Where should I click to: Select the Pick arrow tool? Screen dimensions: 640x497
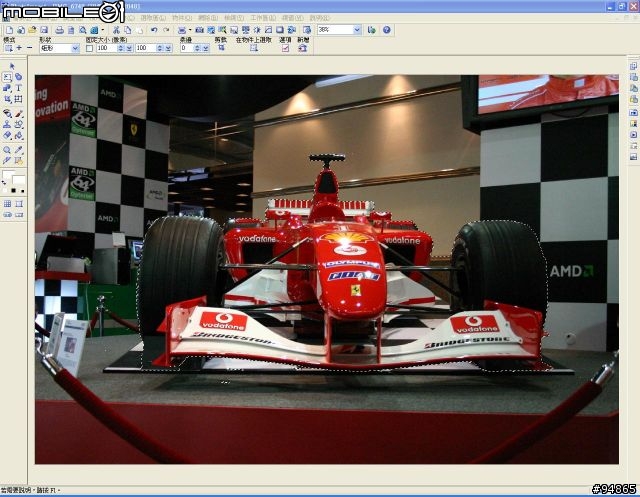12,66
